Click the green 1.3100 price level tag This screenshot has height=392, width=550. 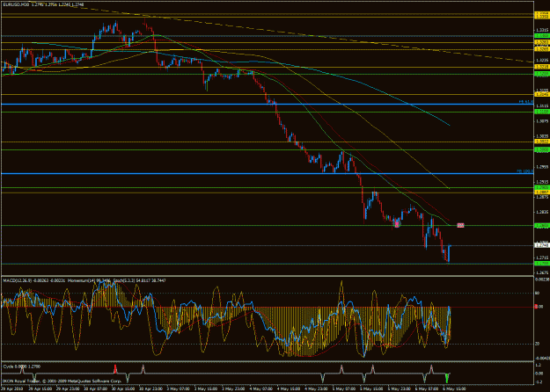coord(542,112)
